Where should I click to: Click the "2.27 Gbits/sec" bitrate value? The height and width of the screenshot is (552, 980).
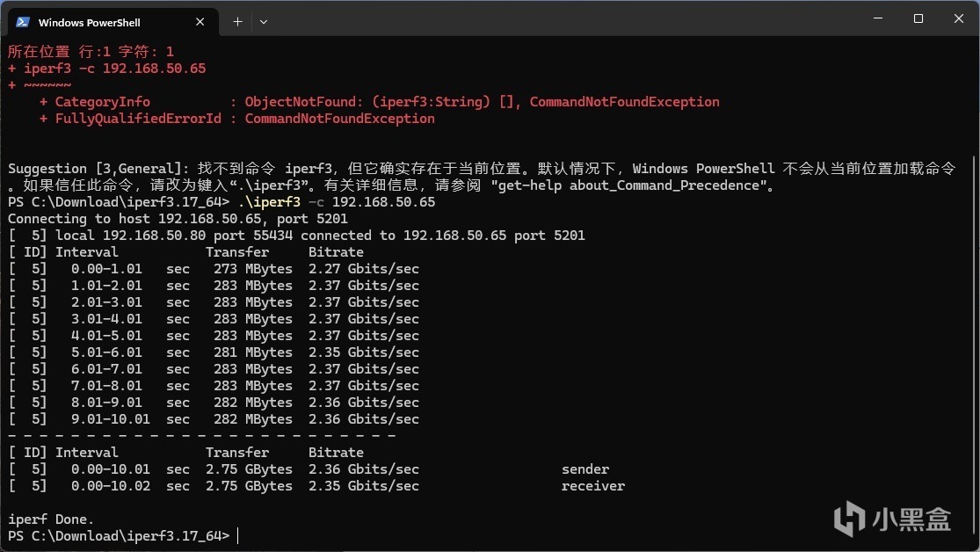(364, 269)
